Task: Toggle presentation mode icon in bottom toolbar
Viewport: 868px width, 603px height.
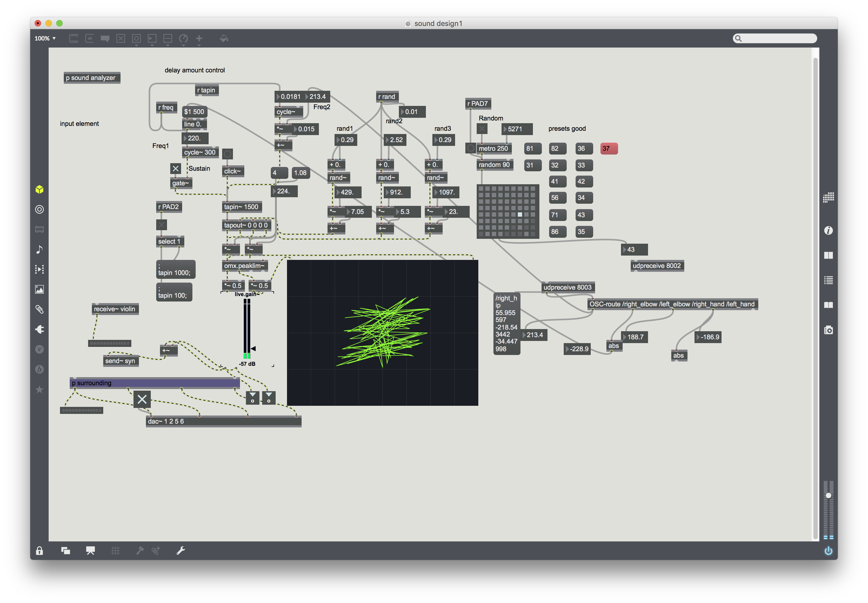Action: pyautogui.click(x=90, y=551)
